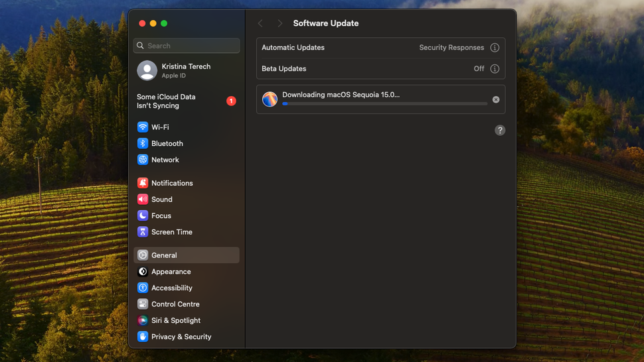Open the help question mark button
The image size is (644, 362).
pos(500,131)
